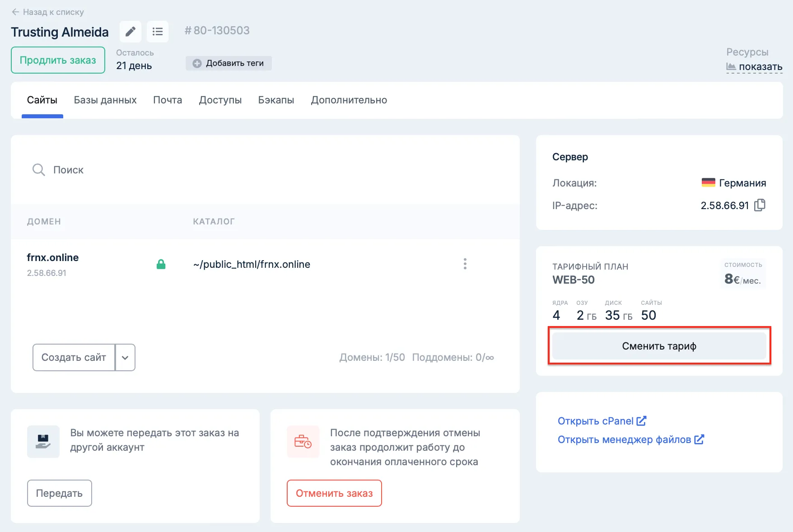
Task: Copy the IP address with the copy icon
Action: point(760,205)
